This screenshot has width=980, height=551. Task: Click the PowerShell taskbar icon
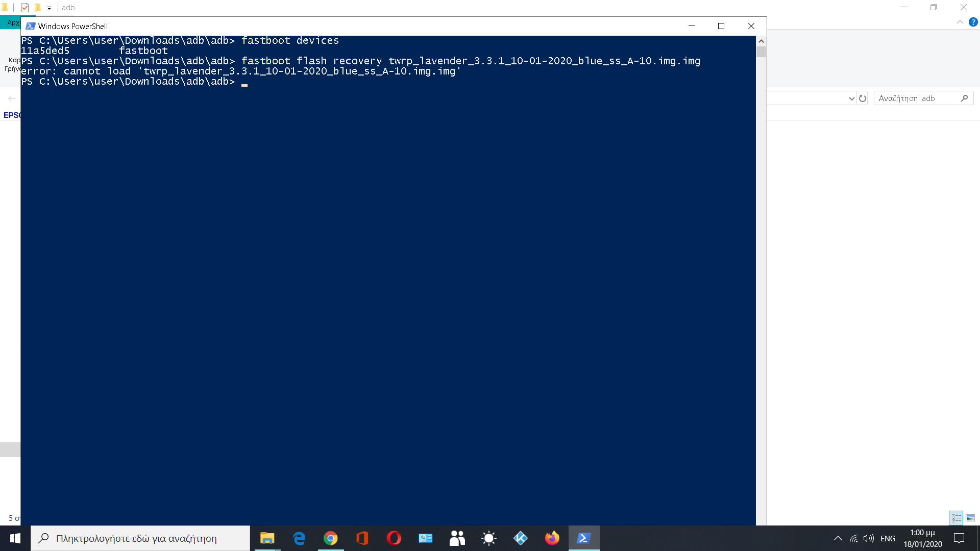click(x=584, y=538)
